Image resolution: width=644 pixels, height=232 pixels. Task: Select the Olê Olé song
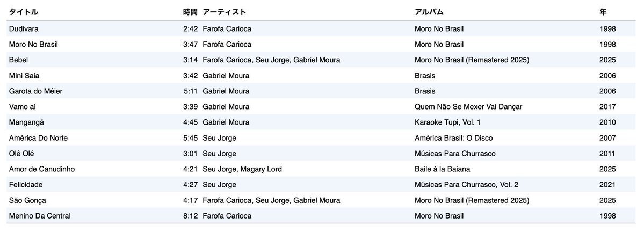(x=321, y=154)
